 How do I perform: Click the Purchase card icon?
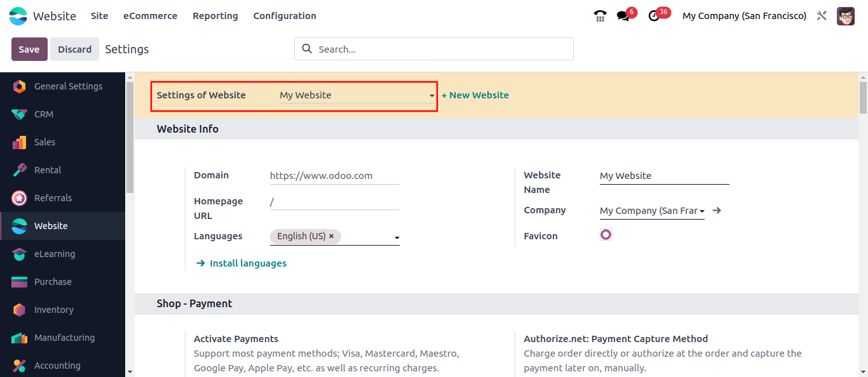19,282
